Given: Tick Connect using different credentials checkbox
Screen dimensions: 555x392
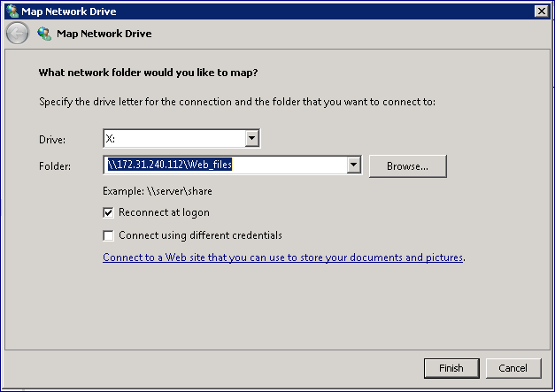Looking at the screenshot, I should [x=108, y=235].
